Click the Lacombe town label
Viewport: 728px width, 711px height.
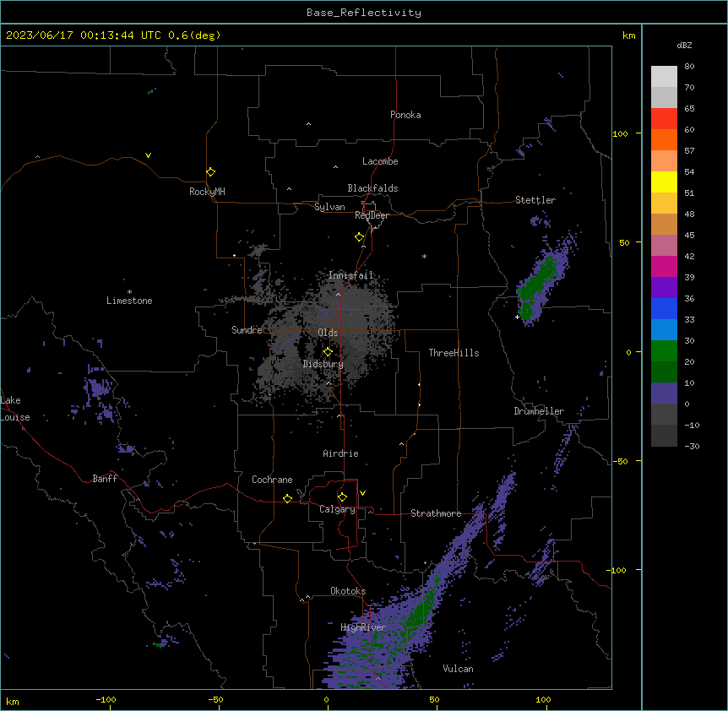380,161
